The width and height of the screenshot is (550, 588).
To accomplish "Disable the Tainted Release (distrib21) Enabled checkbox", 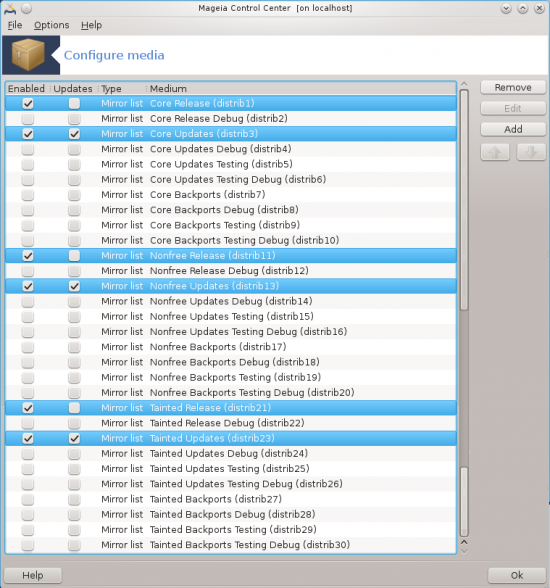I will [x=28, y=408].
